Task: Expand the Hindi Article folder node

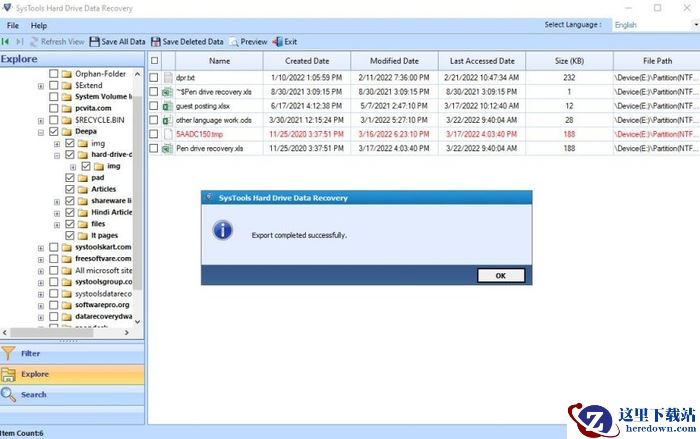Action: click(x=57, y=213)
